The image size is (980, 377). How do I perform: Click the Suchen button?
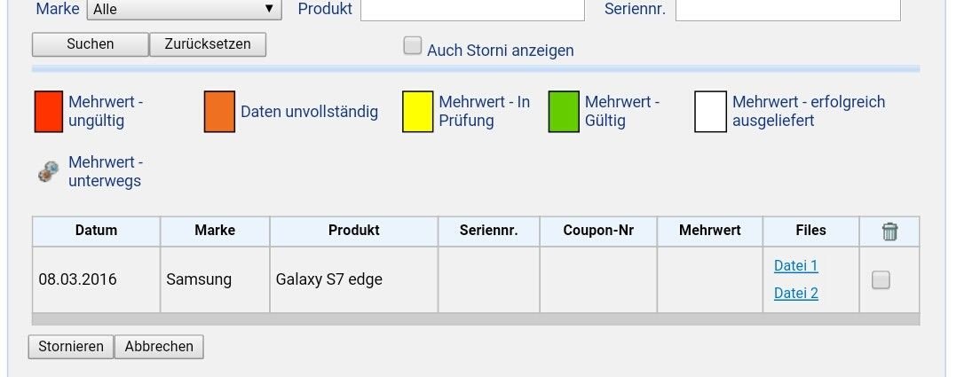point(91,44)
